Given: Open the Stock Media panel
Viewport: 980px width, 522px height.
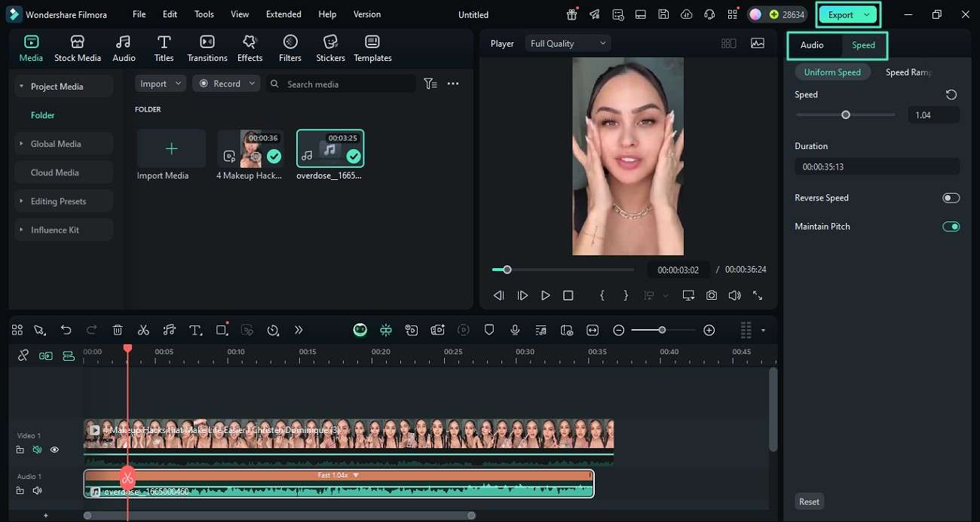Looking at the screenshot, I should (77, 49).
